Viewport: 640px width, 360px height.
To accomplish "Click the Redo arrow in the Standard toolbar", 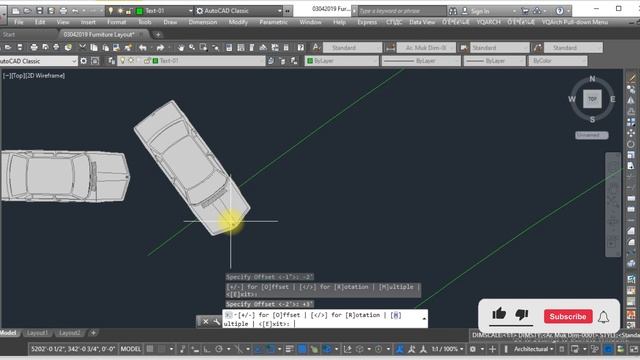I will click(160, 48).
